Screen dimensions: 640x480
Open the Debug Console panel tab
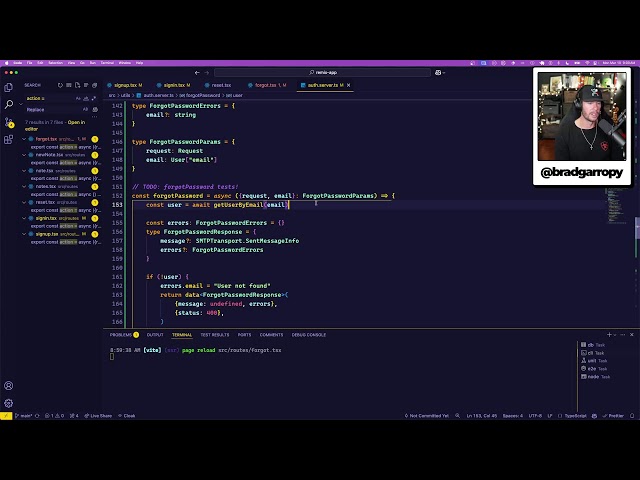tap(309, 335)
